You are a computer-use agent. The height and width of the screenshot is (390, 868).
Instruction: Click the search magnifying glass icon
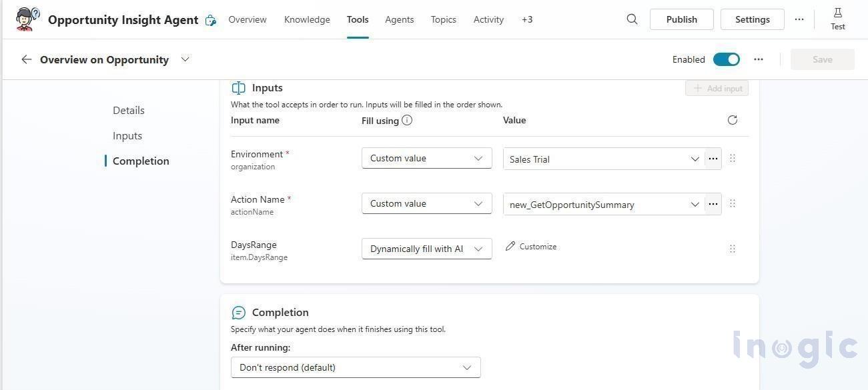pos(631,19)
